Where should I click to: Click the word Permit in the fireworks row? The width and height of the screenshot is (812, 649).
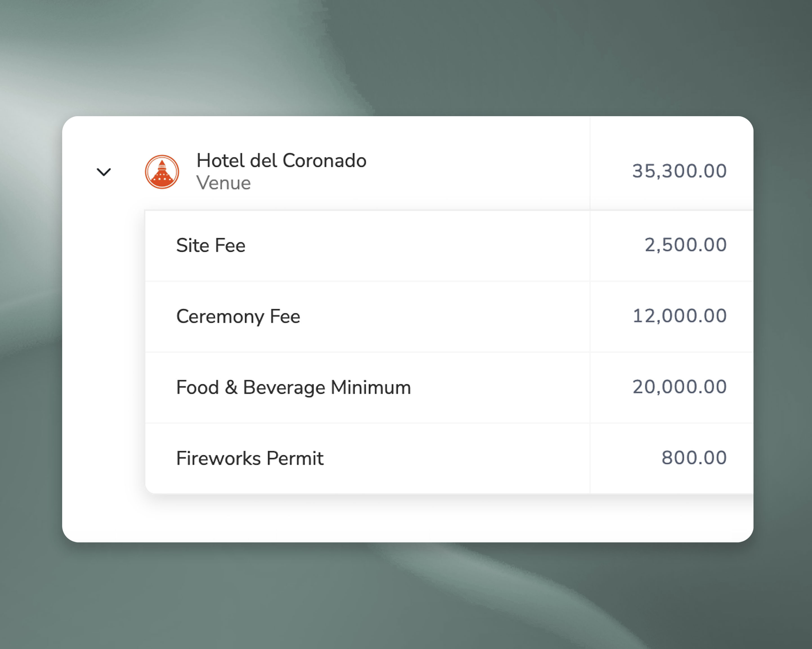(x=295, y=458)
